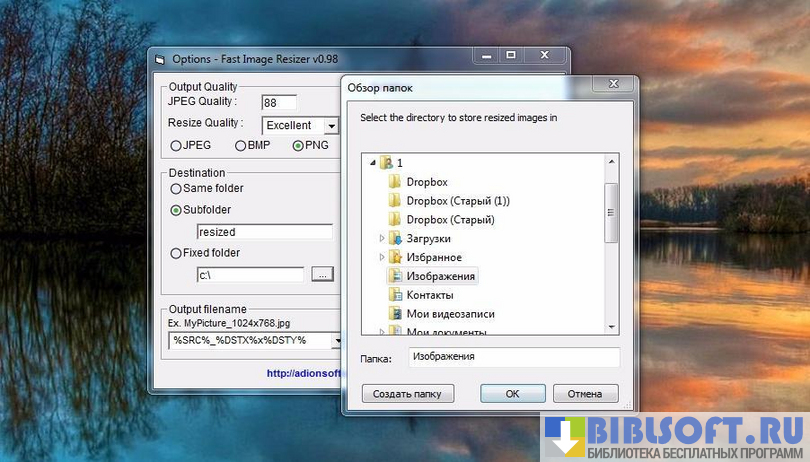
Task: Select the BMP output format radio
Action: tap(240, 146)
